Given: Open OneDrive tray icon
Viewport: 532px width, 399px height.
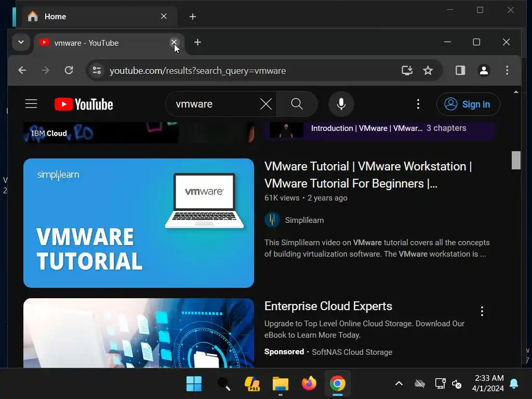Looking at the screenshot, I should tap(420, 384).
